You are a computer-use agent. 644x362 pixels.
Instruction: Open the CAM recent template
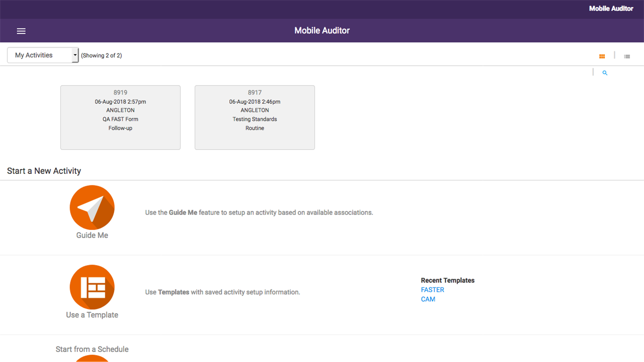click(428, 299)
